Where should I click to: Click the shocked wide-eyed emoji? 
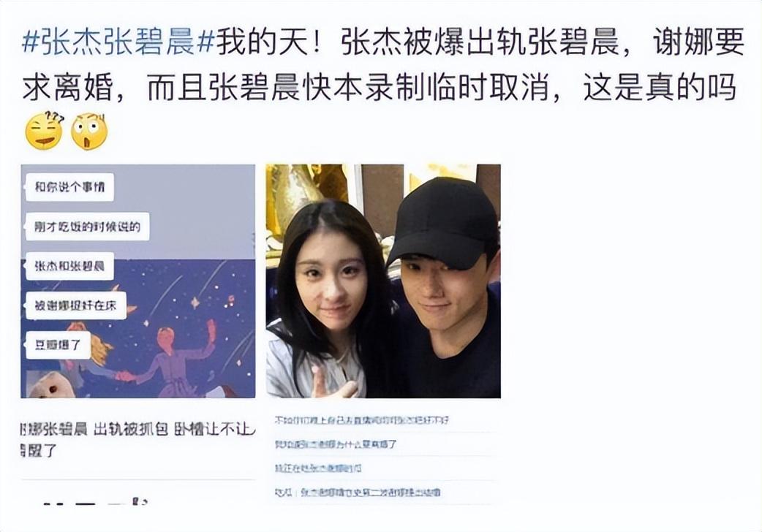(x=89, y=132)
